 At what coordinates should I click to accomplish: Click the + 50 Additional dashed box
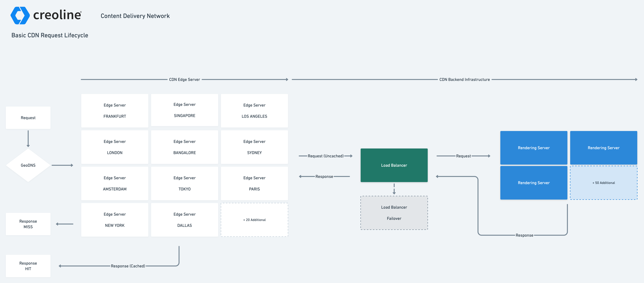point(603,183)
